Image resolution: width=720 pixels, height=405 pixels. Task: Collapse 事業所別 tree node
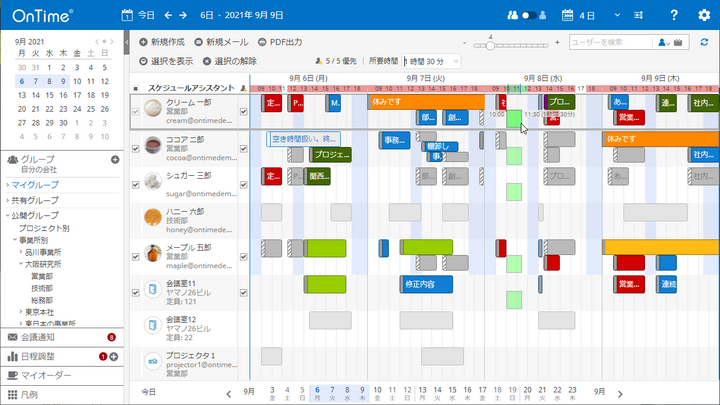(15, 240)
